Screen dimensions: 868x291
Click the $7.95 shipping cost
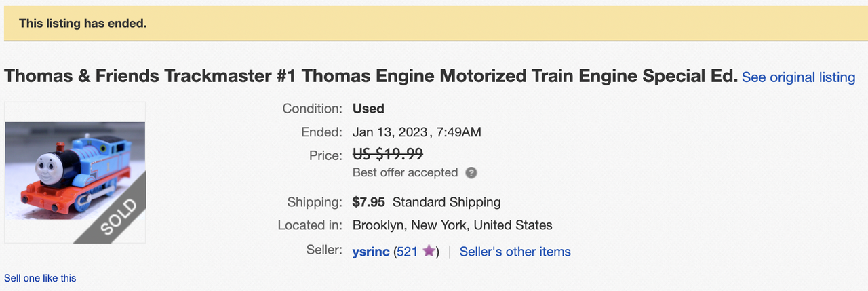(x=370, y=202)
